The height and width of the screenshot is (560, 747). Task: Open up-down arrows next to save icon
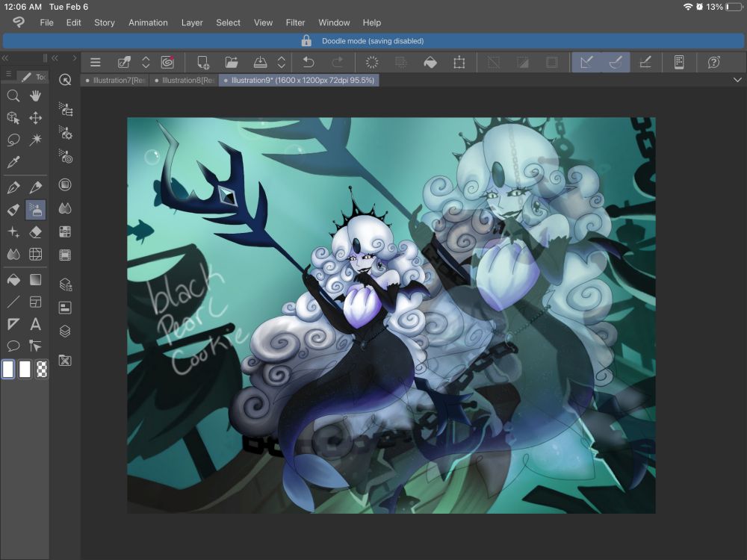(x=281, y=63)
